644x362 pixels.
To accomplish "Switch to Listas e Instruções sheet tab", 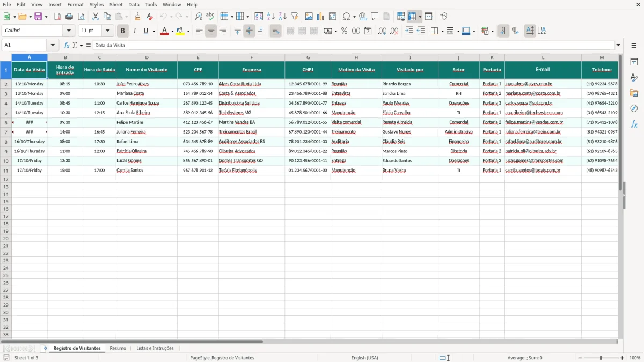I will (155, 348).
